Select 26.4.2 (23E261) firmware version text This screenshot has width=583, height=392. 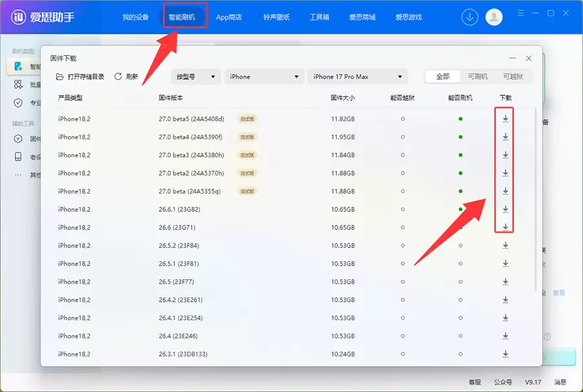point(181,300)
